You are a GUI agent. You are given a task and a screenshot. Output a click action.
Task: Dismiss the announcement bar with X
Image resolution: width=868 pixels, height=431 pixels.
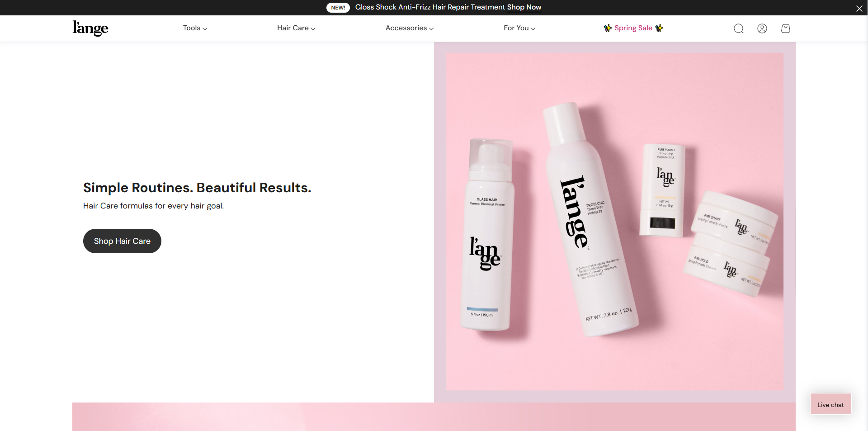[x=859, y=8]
